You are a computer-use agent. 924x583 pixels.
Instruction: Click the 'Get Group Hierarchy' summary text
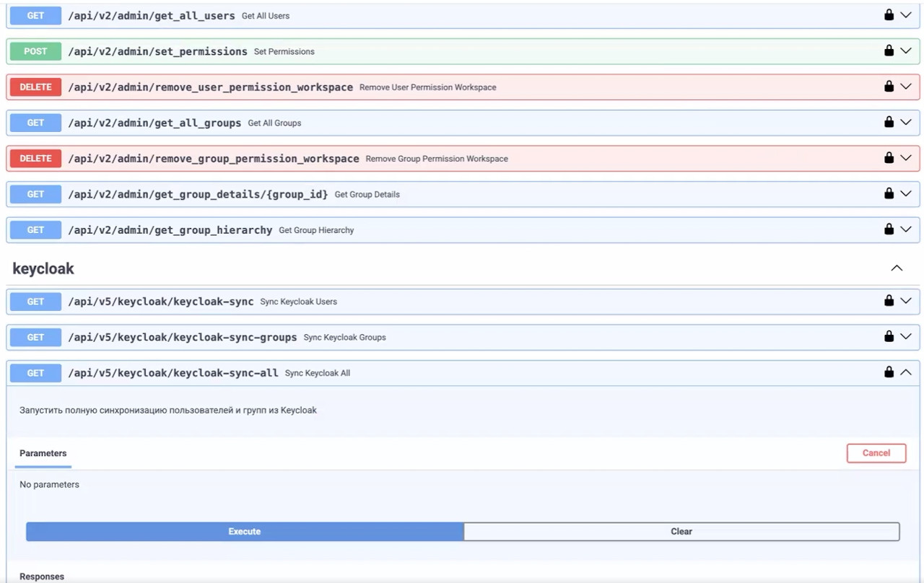tap(316, 230)
